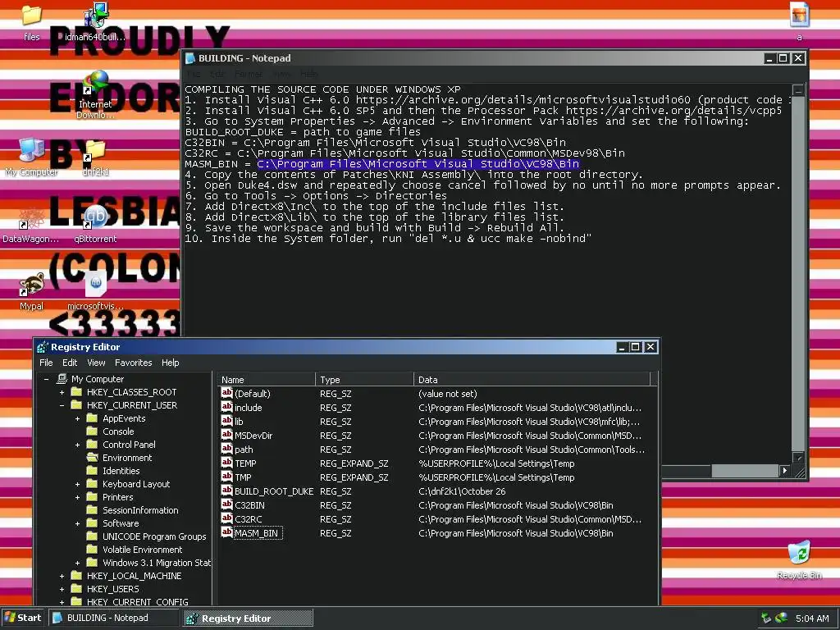This screenshot has width=840, height=630.
Task: Select the MSDevDir value icon
Action: tap(226, 435)
